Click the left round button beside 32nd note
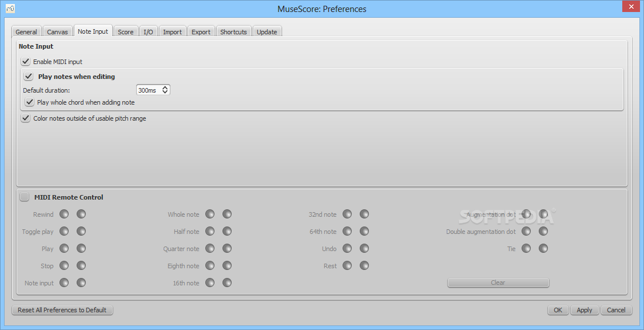Screen dimensions: 644x330 point(347,214)
